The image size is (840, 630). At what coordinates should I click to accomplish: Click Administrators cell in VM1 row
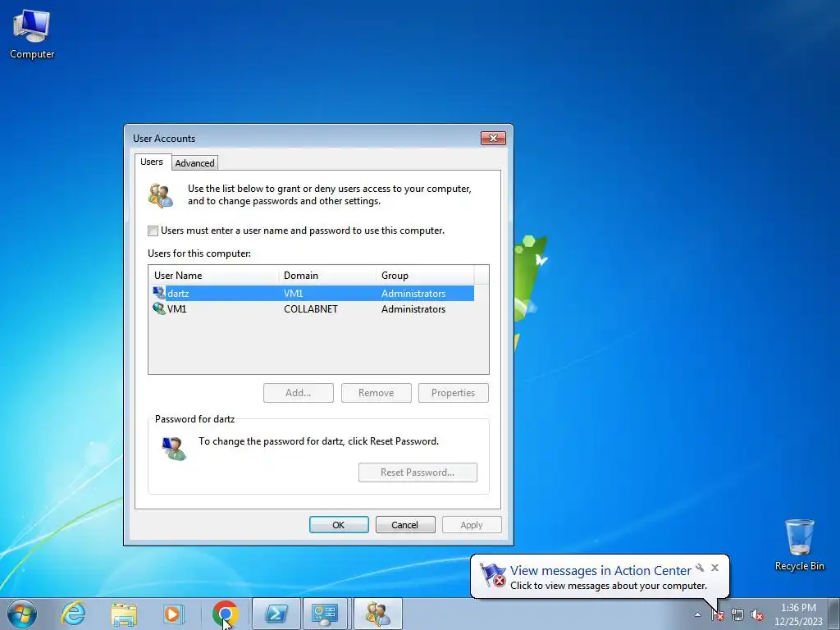[413, 309]
